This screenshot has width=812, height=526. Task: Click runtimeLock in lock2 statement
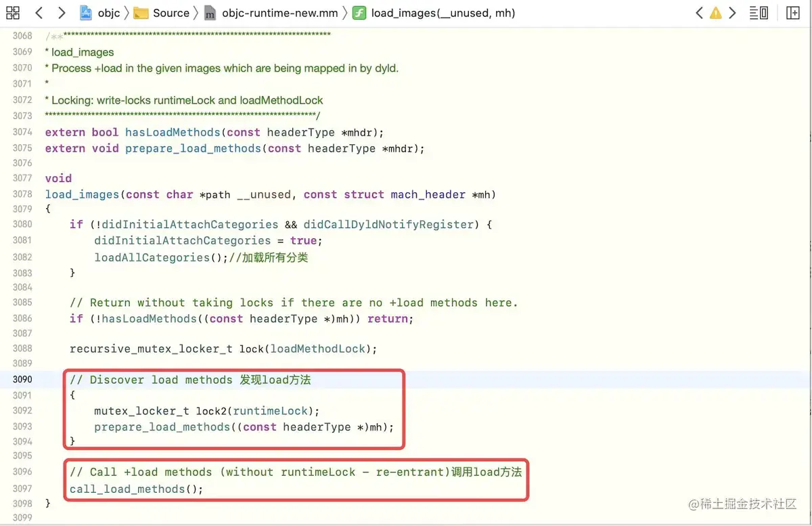[x=270, y=411]
